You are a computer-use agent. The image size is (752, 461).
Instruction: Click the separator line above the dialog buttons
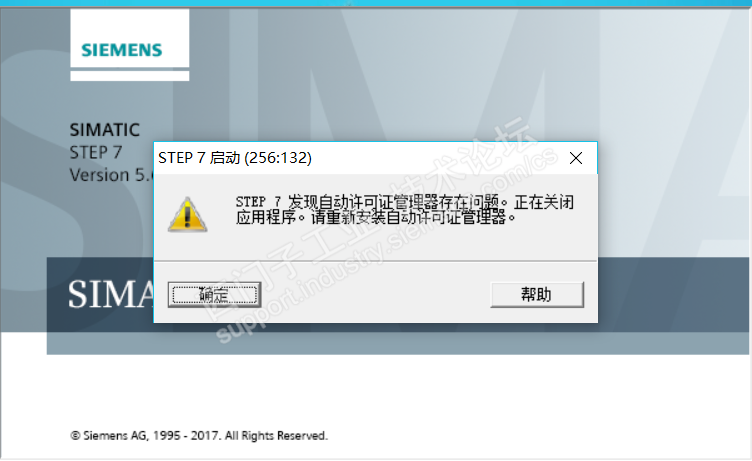[x=376, y=261]
